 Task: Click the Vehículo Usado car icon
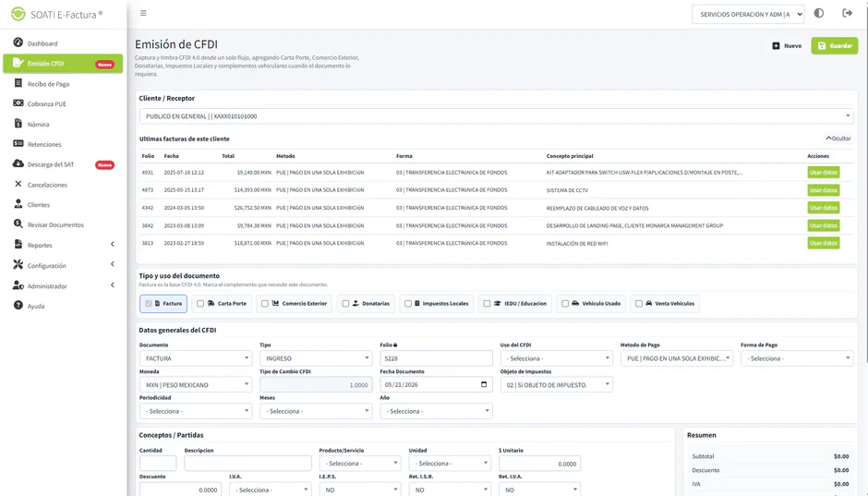(575, 303)
